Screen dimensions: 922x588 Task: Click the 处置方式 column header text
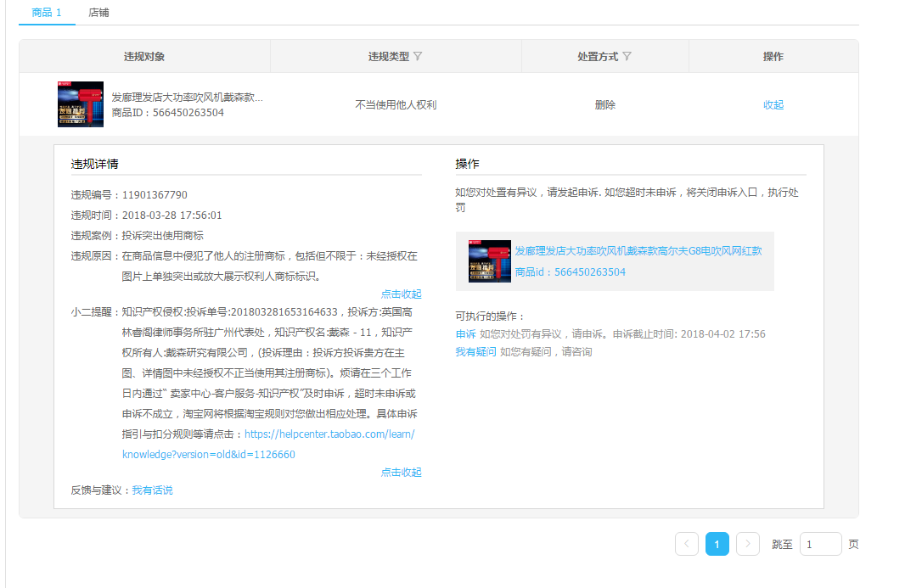point(598,56)
